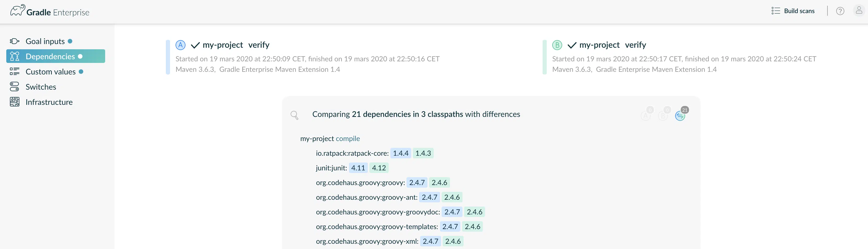Open the user account profile icon
Image resolution: width=868 pixels, height=249 pixels.
pyautogui.click(x=859, y=10)
